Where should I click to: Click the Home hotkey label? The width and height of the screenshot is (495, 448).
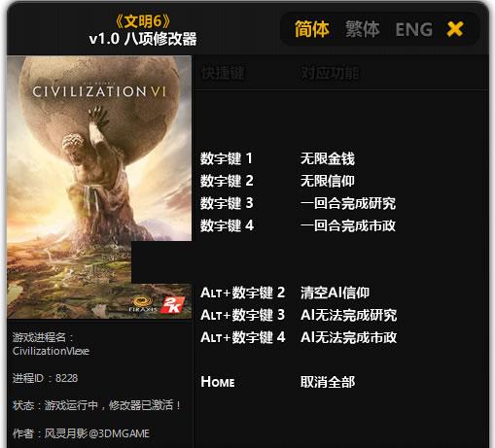click(218, 382)
